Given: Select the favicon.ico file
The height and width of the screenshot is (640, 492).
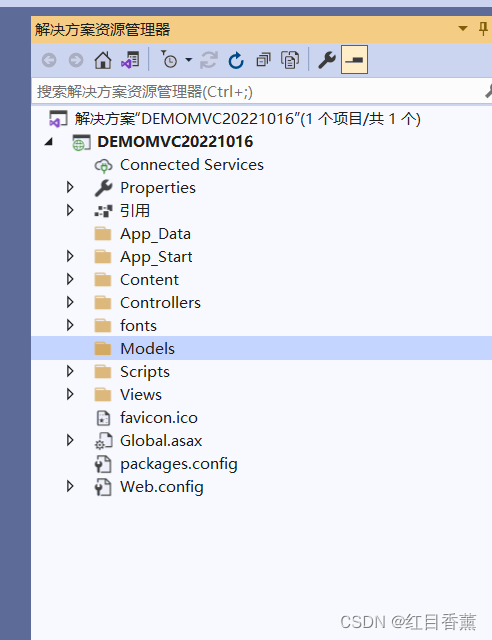Looking at the screenshot, I should pos(159,418).
